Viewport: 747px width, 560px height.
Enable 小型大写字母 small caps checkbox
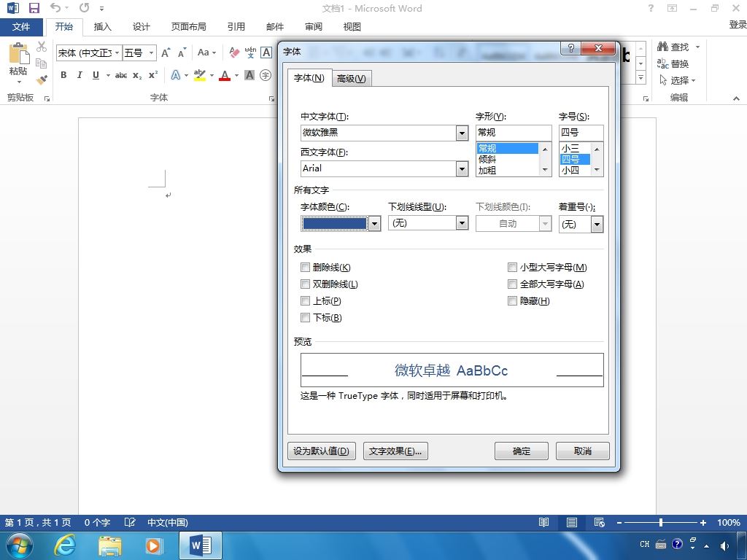[x=512, y=267]
